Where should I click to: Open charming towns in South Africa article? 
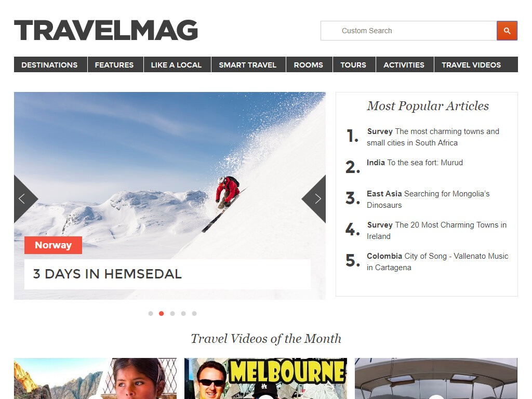point(433,137)
